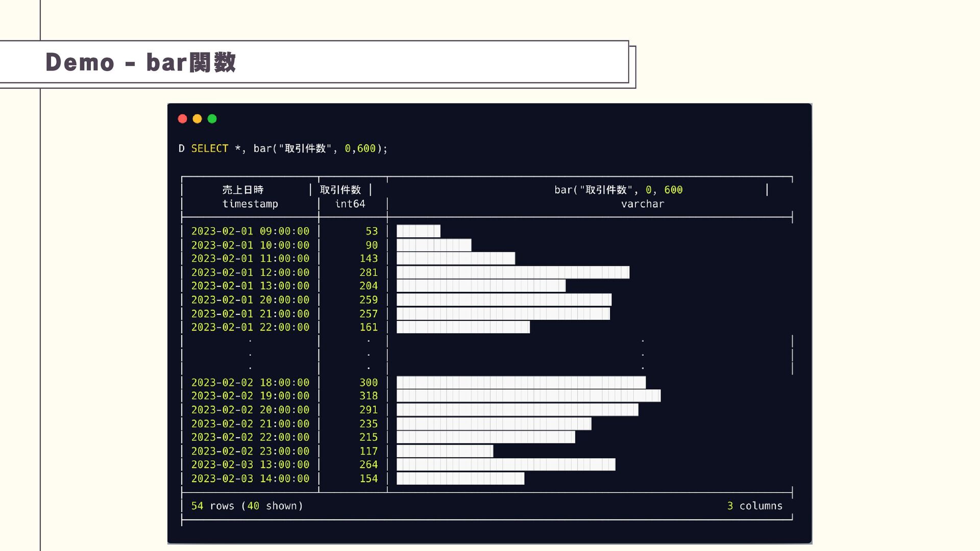The image size is (980, 551).
Task: Click the 売上日時 column header
Action: 243,190
